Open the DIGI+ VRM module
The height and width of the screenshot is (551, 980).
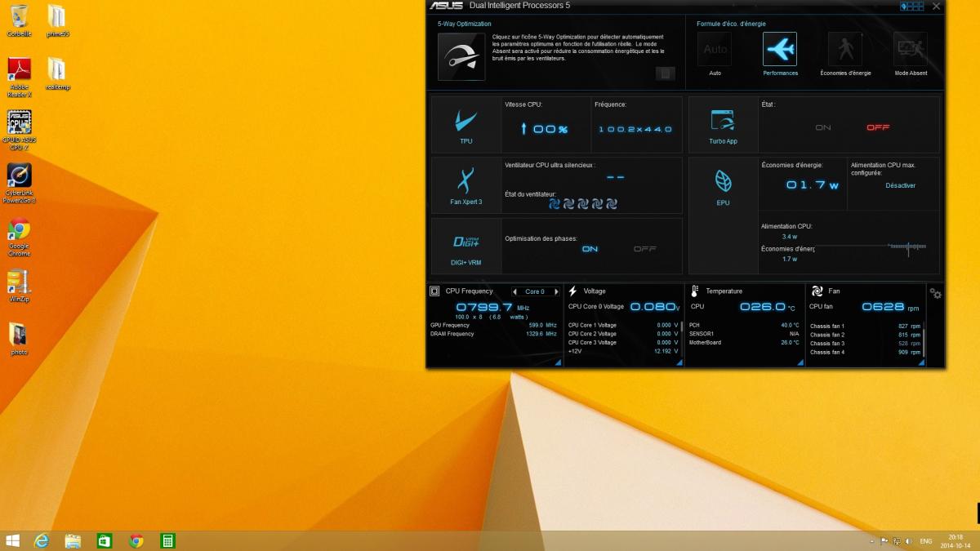(x=466, y=246)
